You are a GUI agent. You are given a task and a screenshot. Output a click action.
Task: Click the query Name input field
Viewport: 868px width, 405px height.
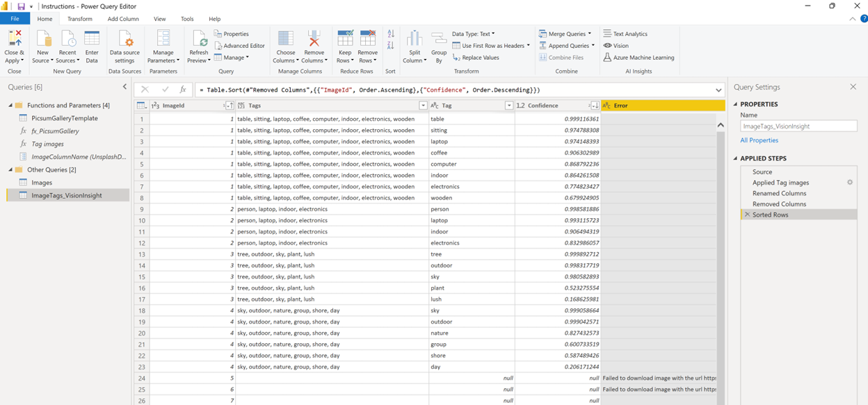tap(798, 126)
